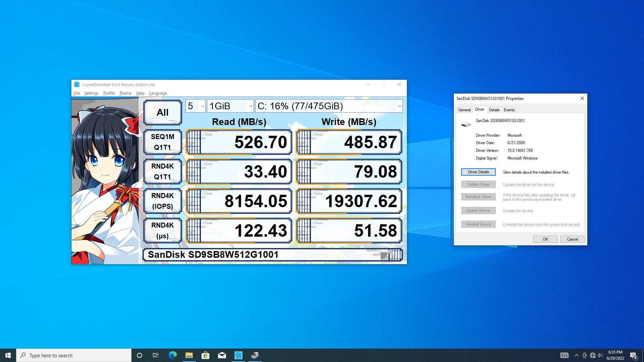Run the RND4K (µs) test
The height and width of the screenshot is (362, 644).
(163, 230)
